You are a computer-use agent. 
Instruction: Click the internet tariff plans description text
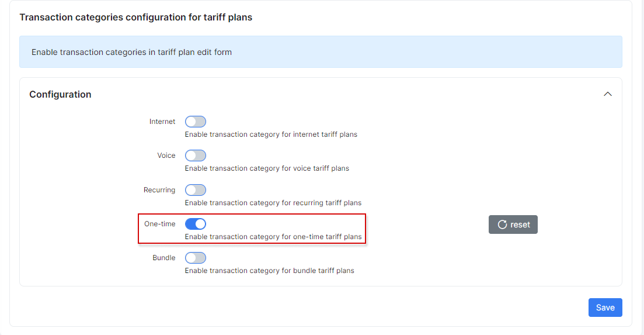271,134
